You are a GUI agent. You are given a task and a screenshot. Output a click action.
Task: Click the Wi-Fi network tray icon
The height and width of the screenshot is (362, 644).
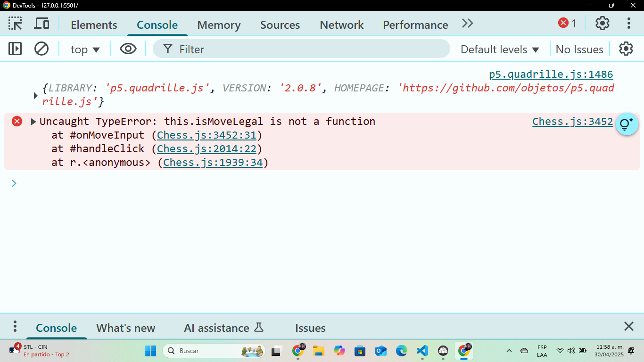point(560,351)
